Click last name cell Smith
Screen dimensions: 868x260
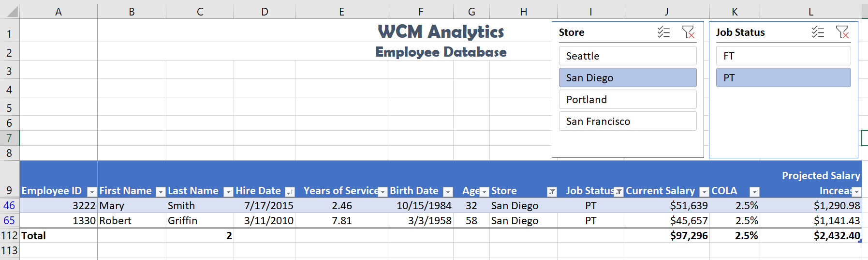coord(200,205)
